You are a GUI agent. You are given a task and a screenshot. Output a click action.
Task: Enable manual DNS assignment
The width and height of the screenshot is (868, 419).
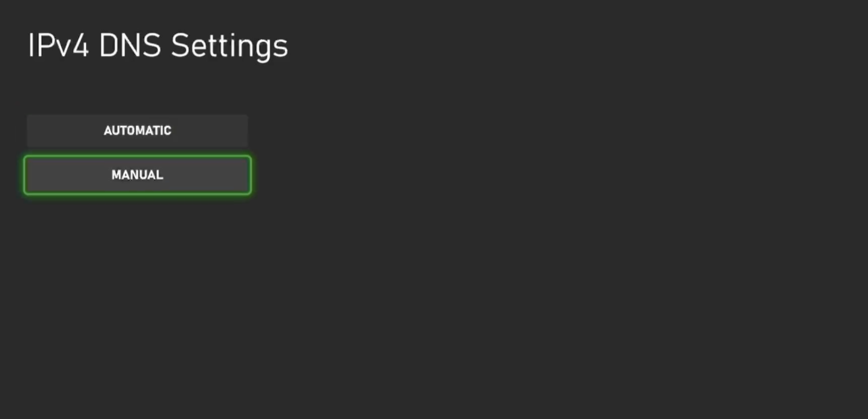tap(137, 175)
